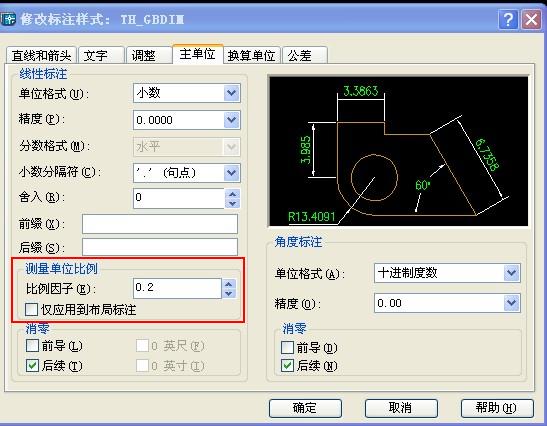Viewport: 547px width, 426px height.
Task: Click the 比例因子(E) field showing 0.2
Action: click(177, 288)
